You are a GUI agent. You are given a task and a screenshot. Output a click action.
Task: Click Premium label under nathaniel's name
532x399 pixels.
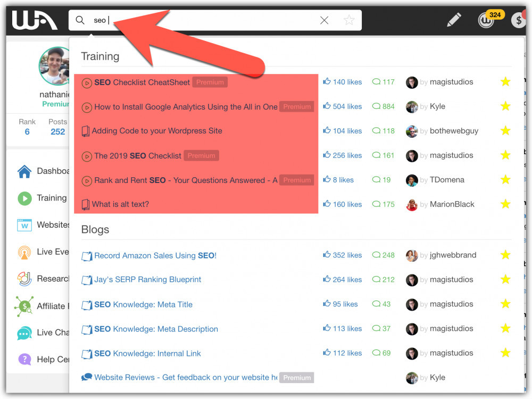(x=55, y=104)
